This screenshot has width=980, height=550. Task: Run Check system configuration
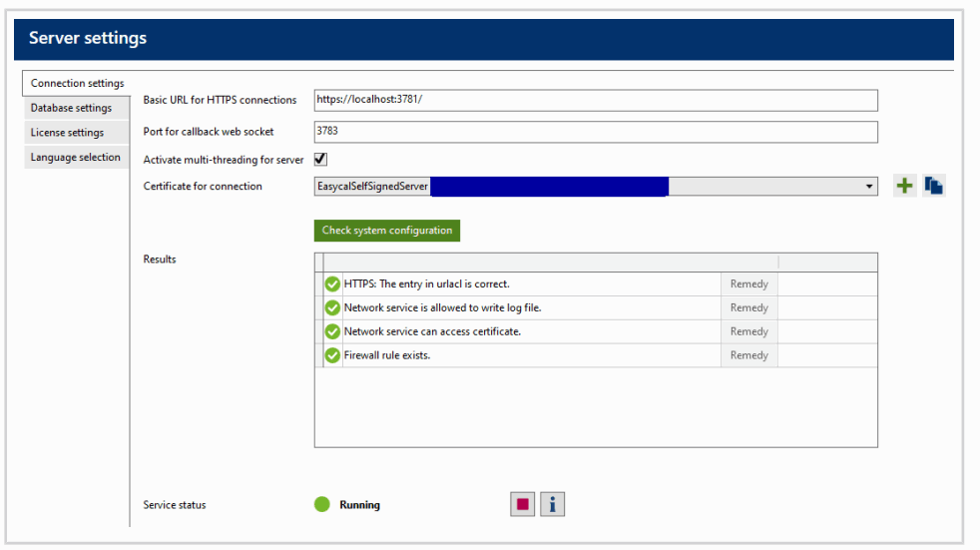click(387, 231)
